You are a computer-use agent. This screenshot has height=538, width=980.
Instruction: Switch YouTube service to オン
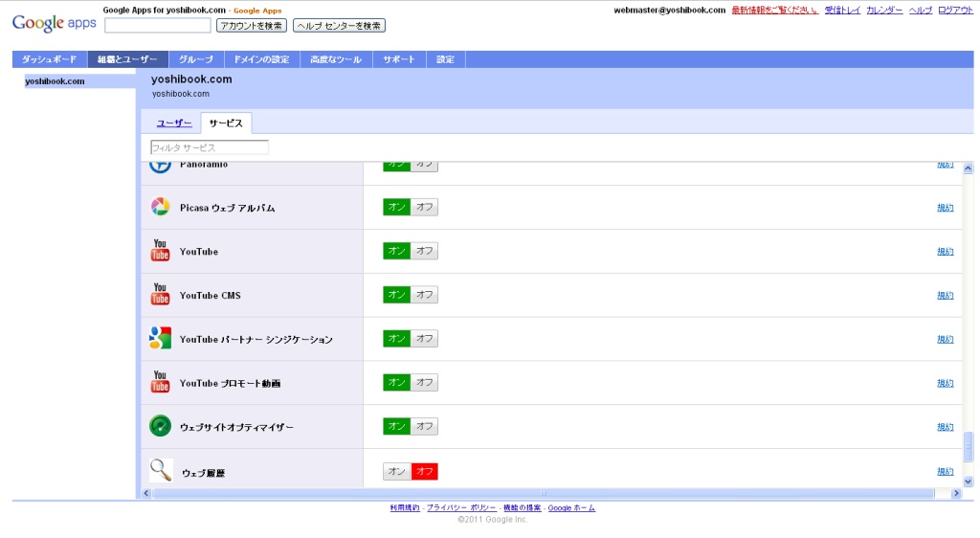[x=396, y=251]
